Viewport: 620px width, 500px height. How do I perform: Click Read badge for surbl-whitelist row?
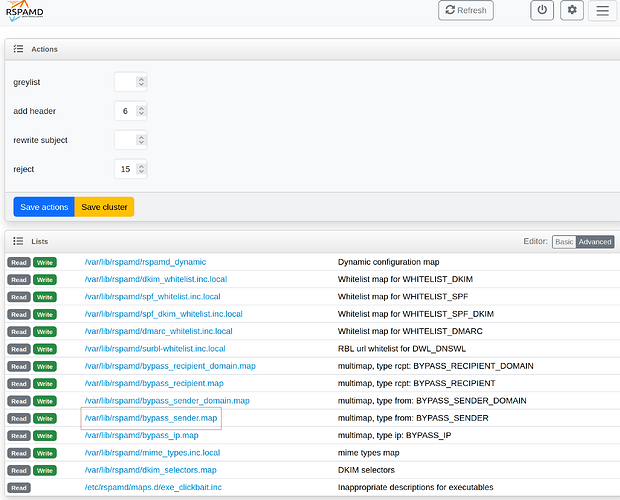point(19,349)
